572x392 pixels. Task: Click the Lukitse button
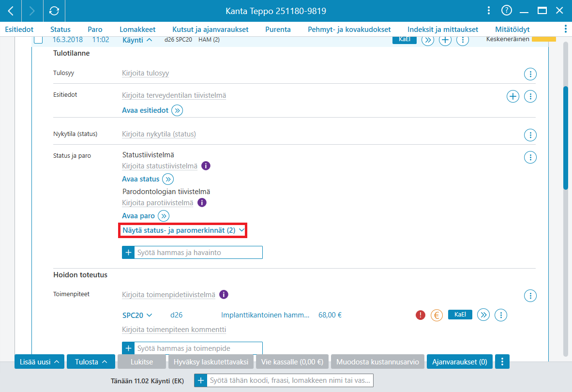point(141,362)
